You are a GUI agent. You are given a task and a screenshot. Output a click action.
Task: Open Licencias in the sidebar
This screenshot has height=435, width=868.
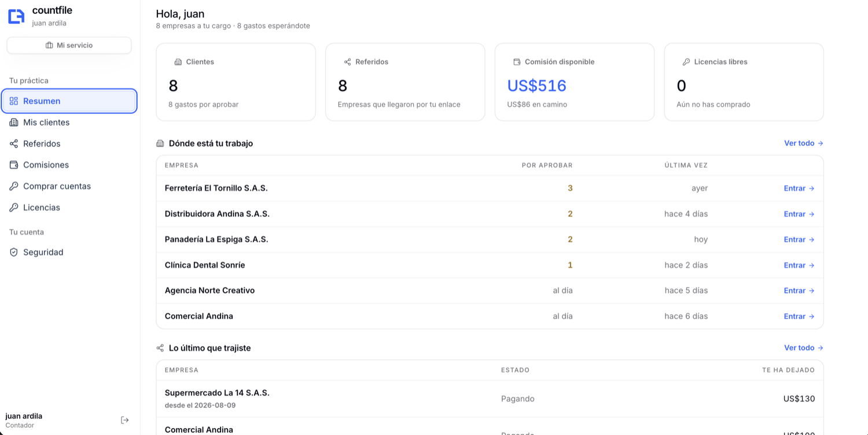click(69, 208)
